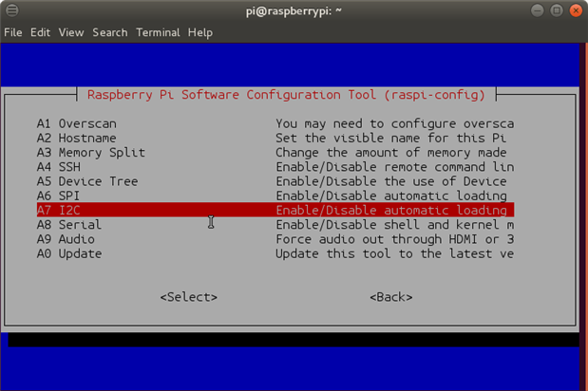Open the File menu
The width and height of the screenshot is (588, 391).
pyautogui.click(x=13, y=32)
